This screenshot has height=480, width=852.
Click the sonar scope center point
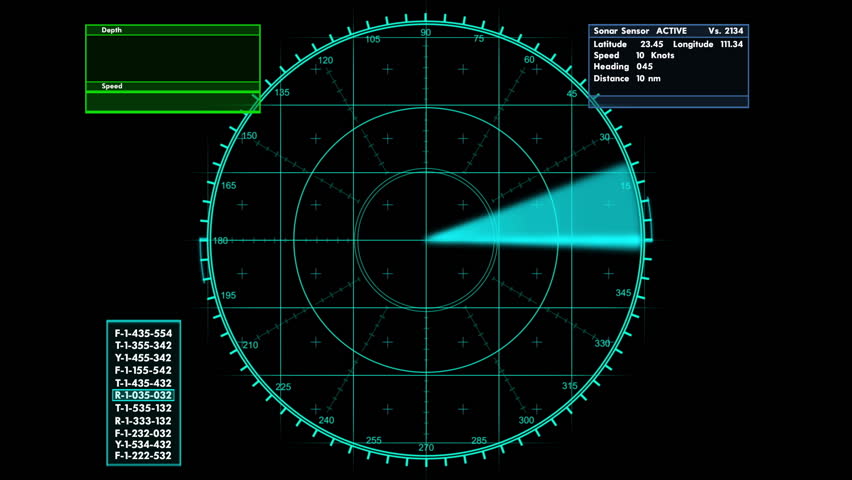(426, 240)
